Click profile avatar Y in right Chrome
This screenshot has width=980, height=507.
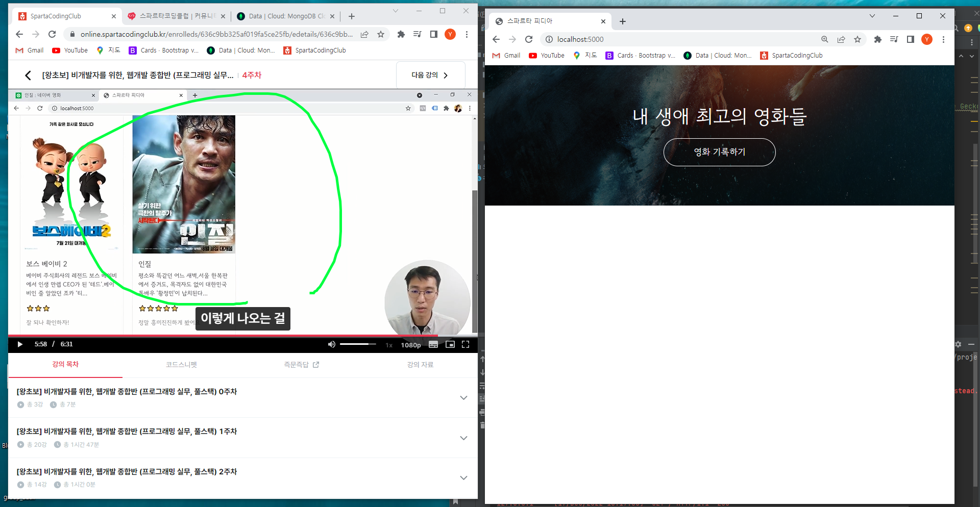click(x=927, y=39)
